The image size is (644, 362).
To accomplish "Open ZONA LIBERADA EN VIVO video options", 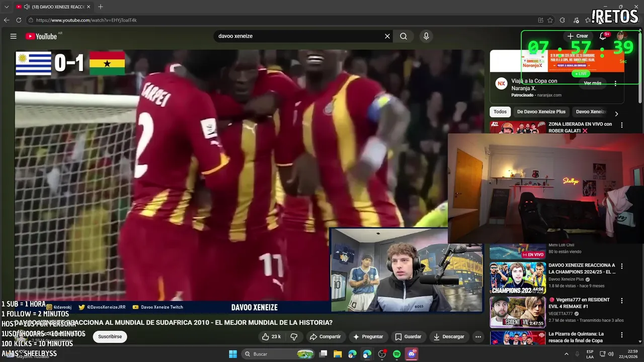I will pyautogui.click(x=621, y=125).
